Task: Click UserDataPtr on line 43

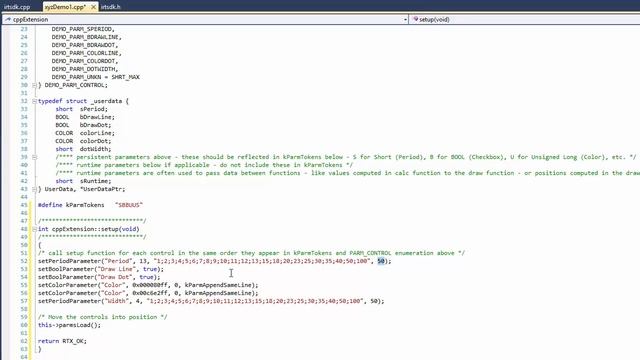Action: pyautogui.click(x=103, y=189)
